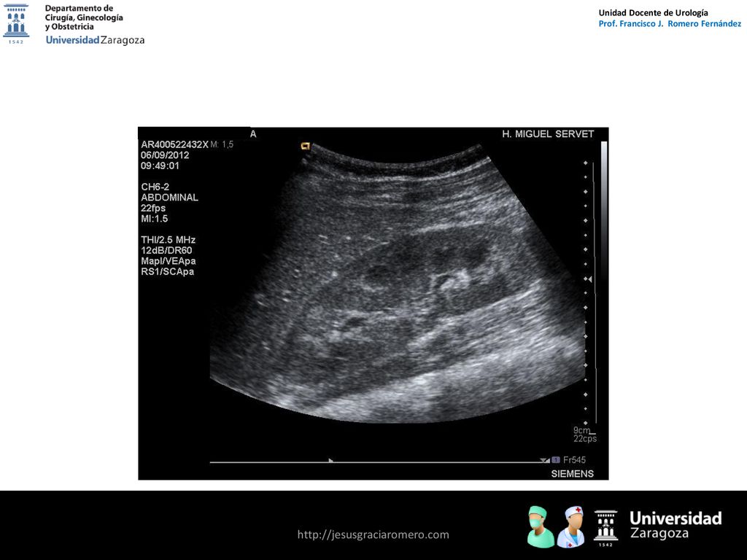Click the yellow probe orientation marker

(306, 146)
